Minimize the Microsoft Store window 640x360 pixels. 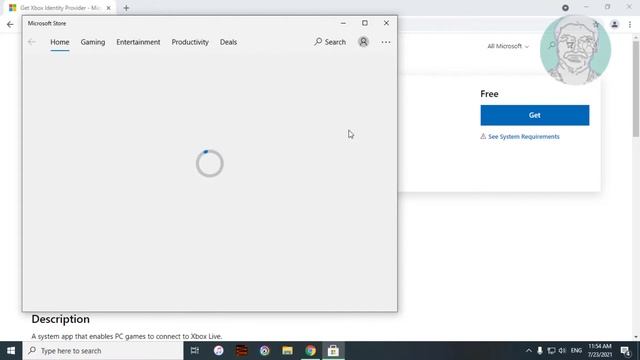coord(343,23)
